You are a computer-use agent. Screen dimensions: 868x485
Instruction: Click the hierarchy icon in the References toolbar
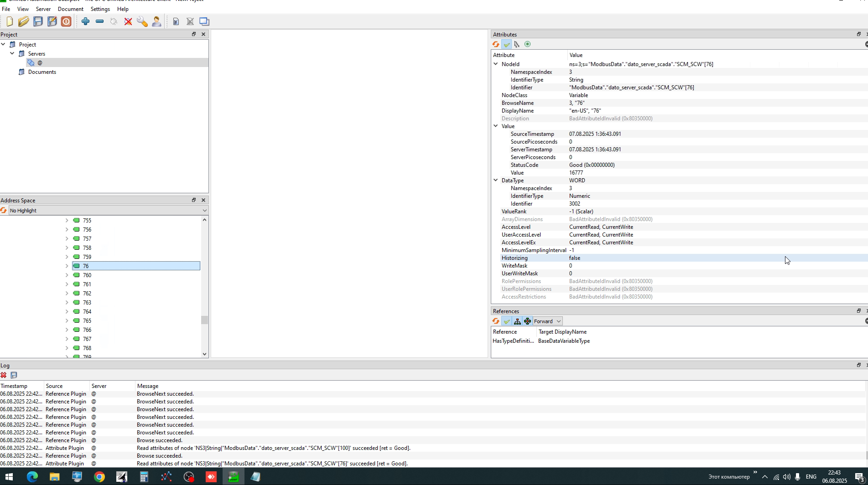pyautogui.click(x=517, y=321)
